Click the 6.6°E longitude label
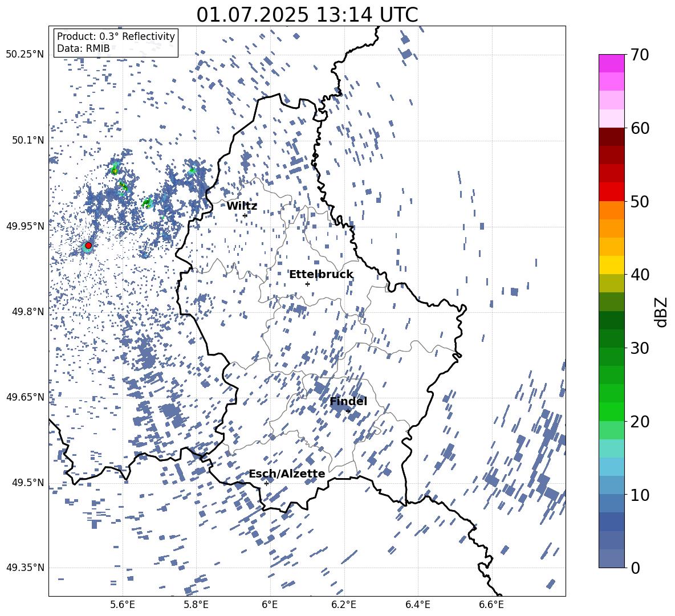 click(x=491, y=605)
